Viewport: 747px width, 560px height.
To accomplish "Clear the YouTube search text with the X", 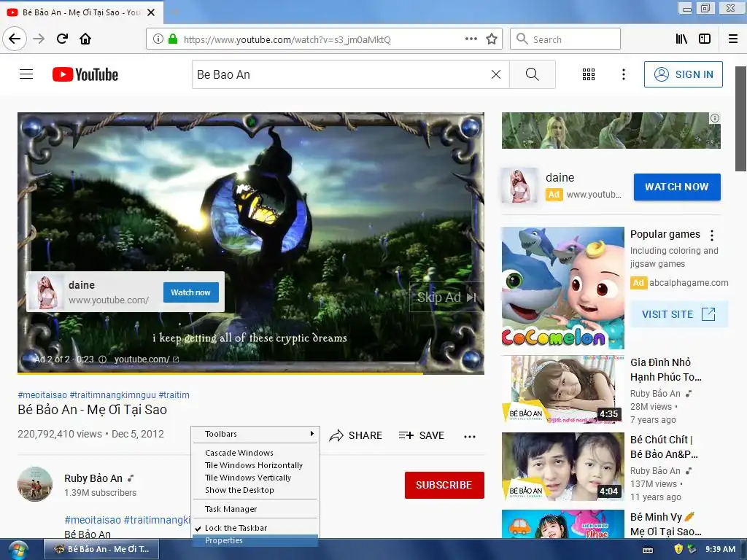I will tap(496, 74).
